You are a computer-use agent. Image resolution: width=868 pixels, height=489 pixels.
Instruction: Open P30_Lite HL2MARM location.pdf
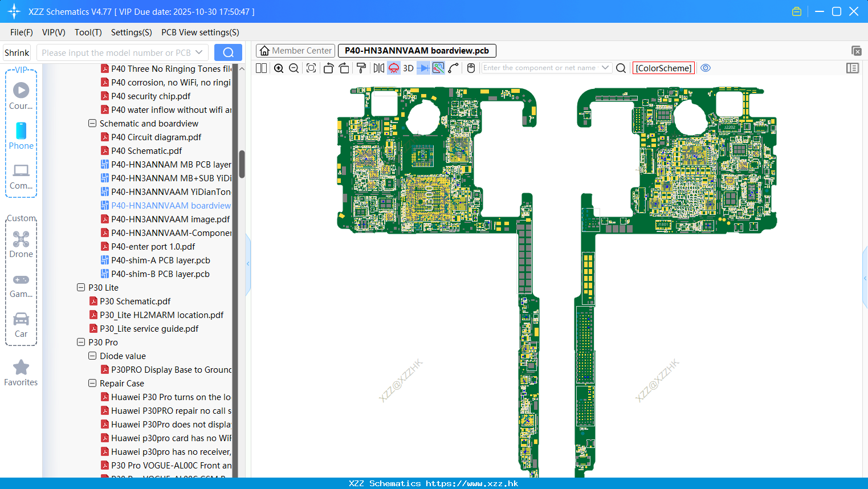tap(162, 315)
